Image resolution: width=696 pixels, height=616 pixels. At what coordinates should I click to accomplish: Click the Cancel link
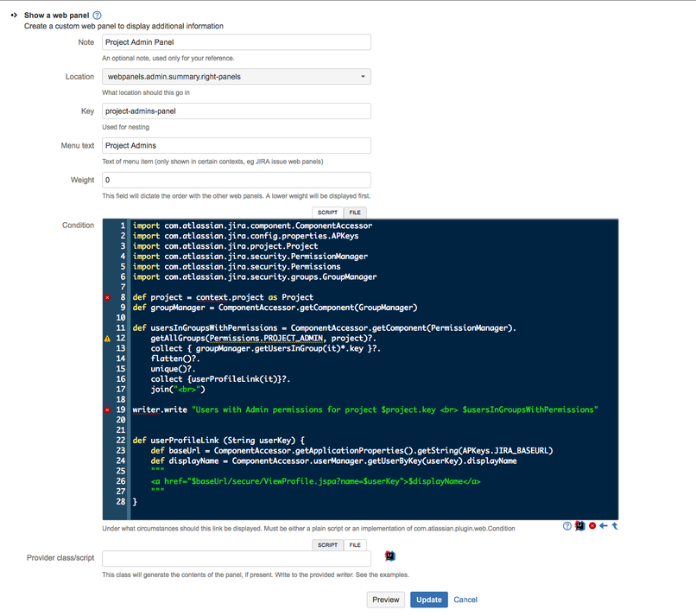click(465, 600)
